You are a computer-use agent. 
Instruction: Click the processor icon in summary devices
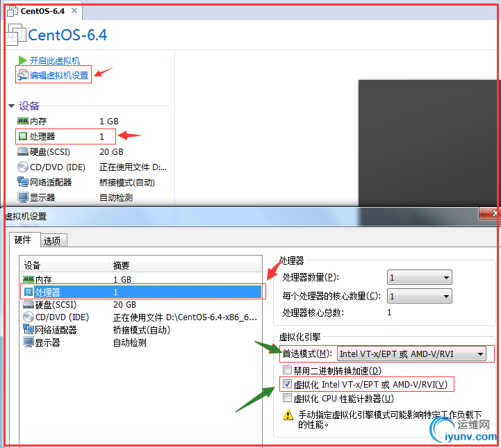[x=23, y=136]
